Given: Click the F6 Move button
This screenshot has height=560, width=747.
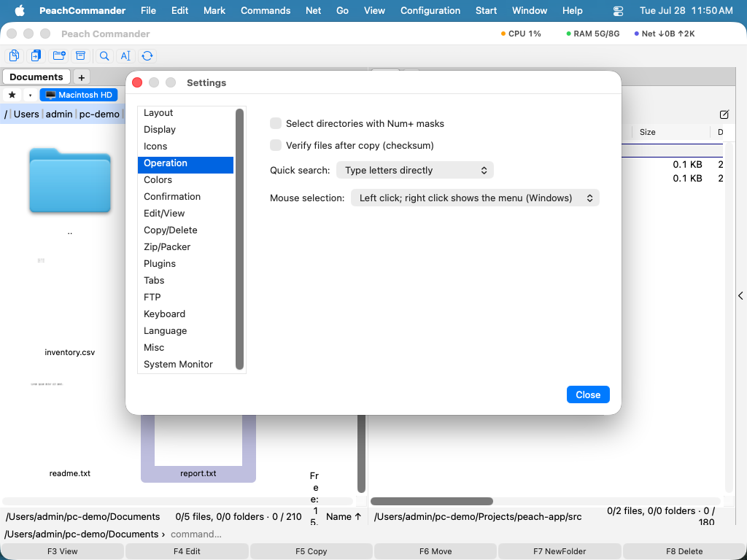Looking at the screenshot, I should point(436,551).
